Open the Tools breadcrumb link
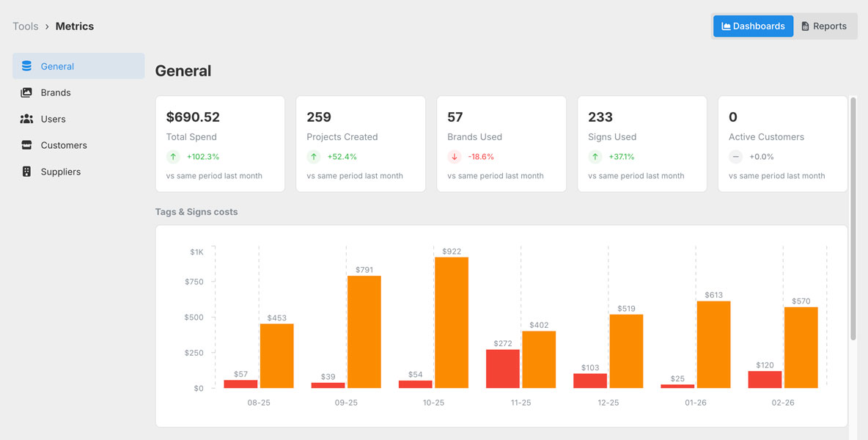 [25, 26]
